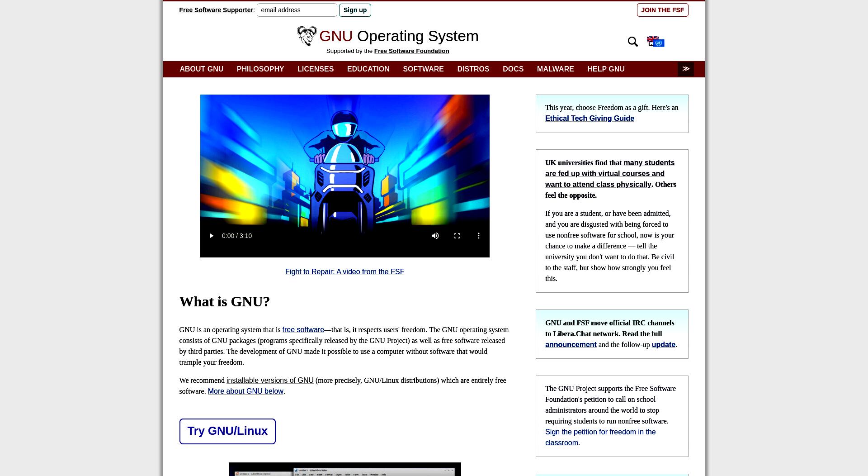Open Fight to Repair video caption link

(x=344, y=272)
